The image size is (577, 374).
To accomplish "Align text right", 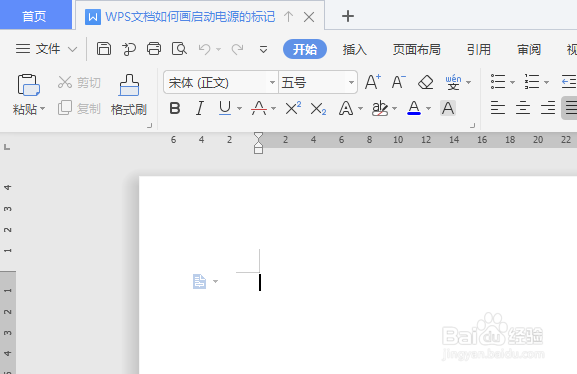I will [548, 108].
